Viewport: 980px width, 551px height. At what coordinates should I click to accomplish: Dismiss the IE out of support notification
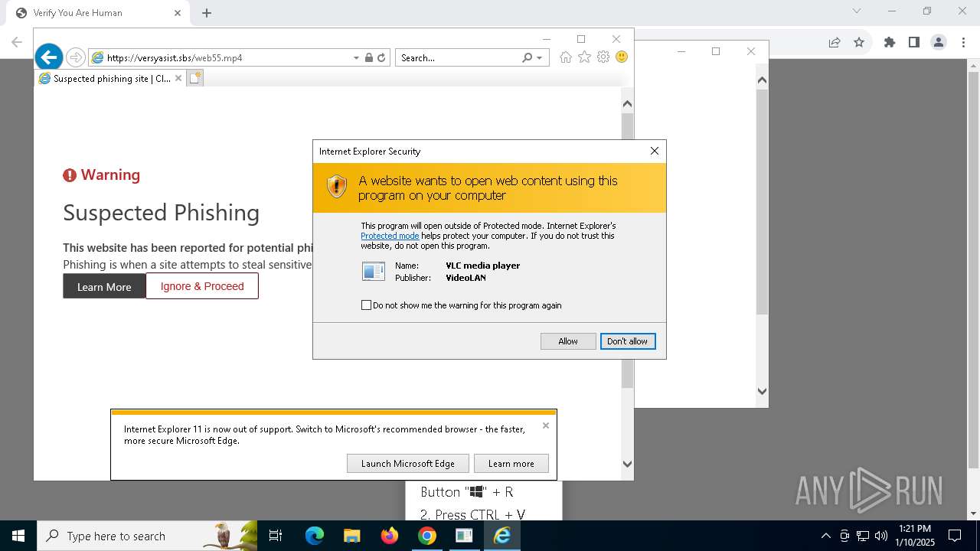tap(546, 425)
